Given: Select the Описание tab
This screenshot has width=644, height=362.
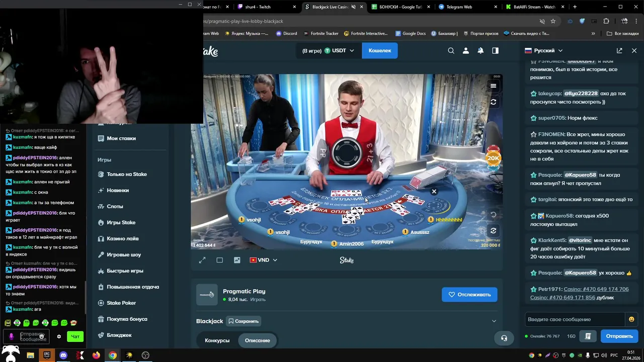Looking at the screenshot, I should [x=257, y=340].
